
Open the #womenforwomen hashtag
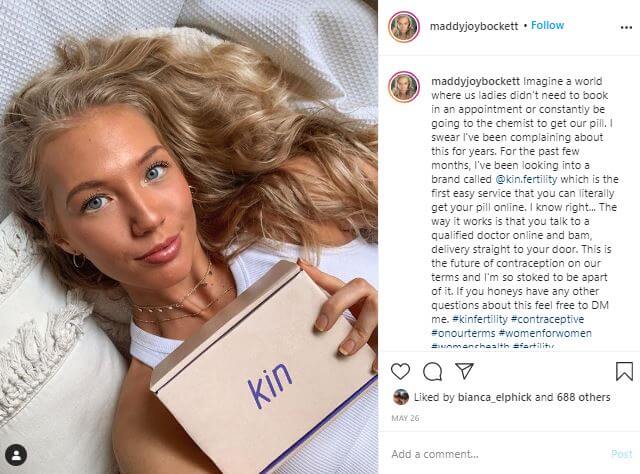(545, 333)
